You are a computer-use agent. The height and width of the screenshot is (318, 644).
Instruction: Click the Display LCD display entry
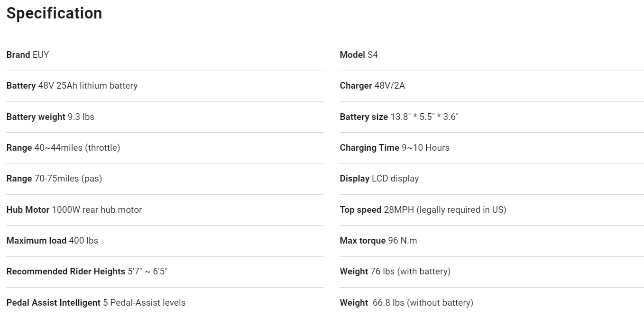click(379, 179)
